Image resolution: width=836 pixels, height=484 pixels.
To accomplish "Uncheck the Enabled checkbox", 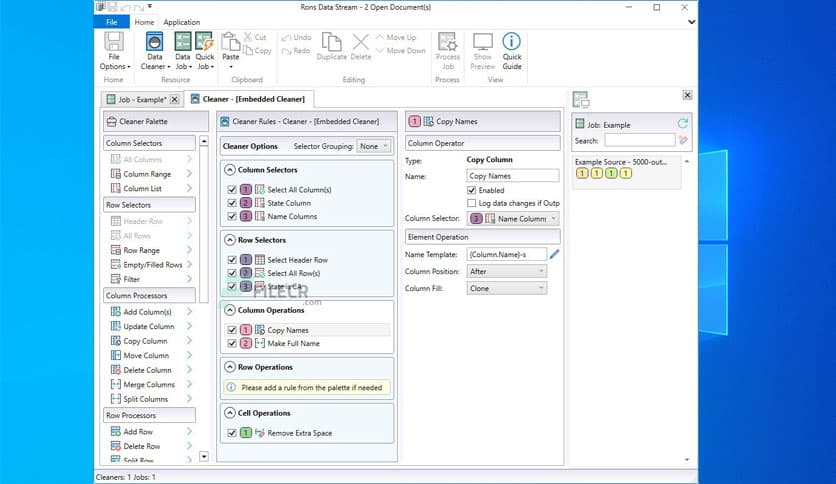I will tap(473, 190).
